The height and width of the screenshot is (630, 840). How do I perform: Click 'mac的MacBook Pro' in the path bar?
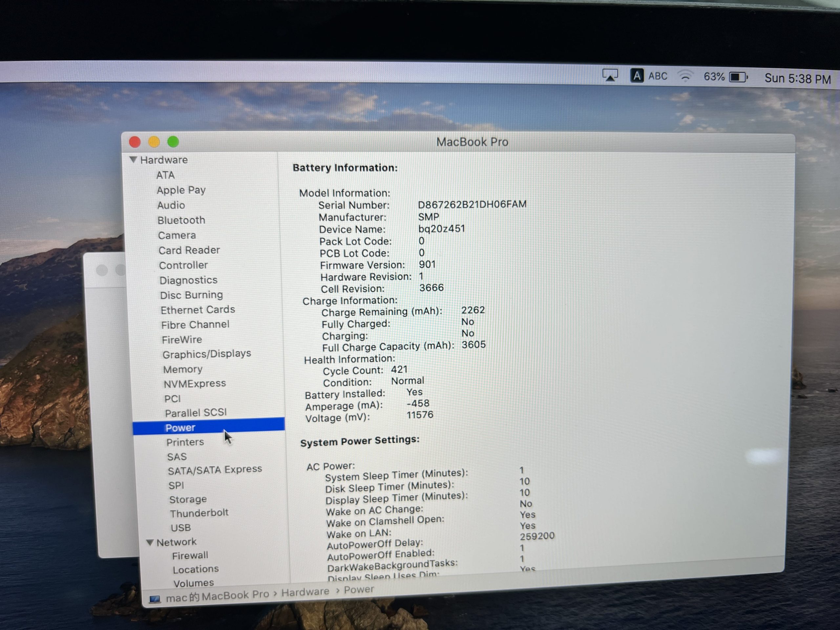point(218,596)
